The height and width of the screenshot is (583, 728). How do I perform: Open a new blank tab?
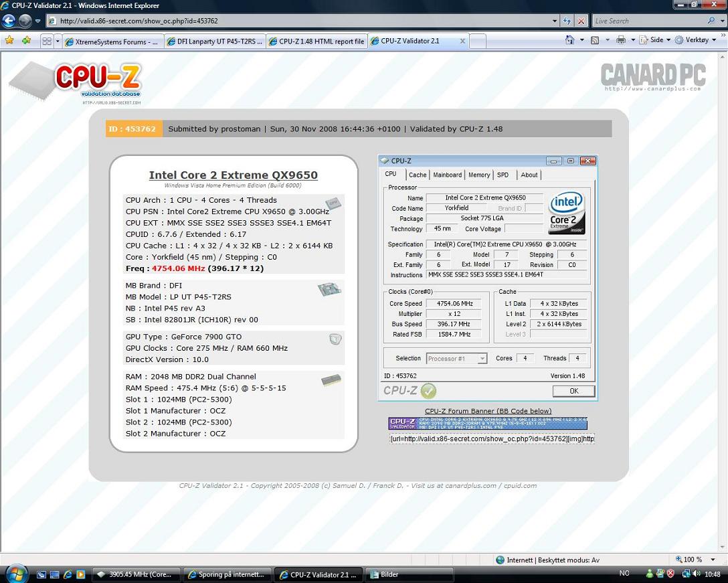[478, 41]
